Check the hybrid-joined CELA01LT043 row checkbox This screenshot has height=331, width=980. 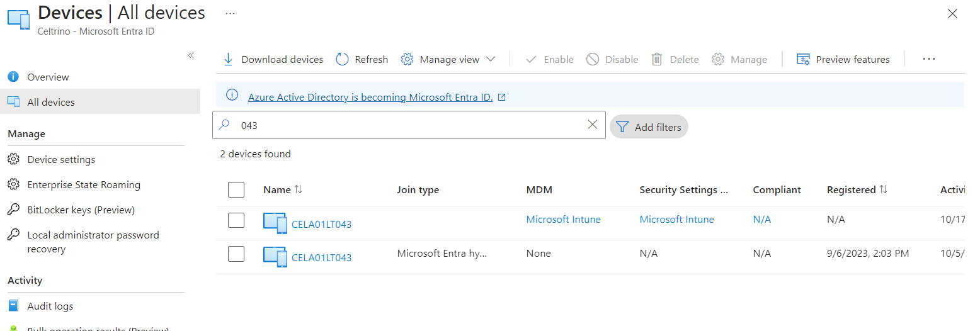click(x=236, y=254)
